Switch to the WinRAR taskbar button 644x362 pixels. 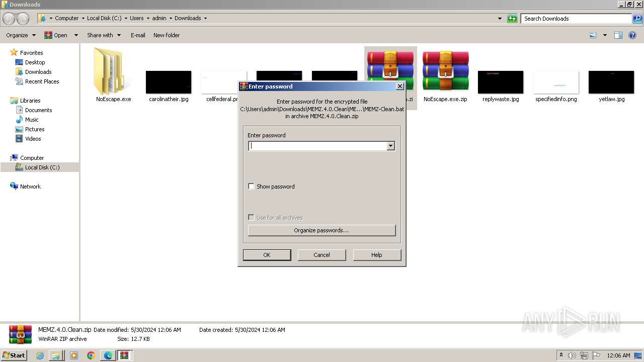[124, 355]
